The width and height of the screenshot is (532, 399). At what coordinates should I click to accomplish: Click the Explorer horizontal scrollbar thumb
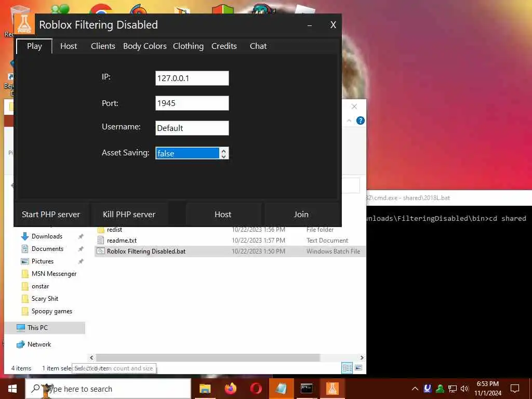click(208, 357)
